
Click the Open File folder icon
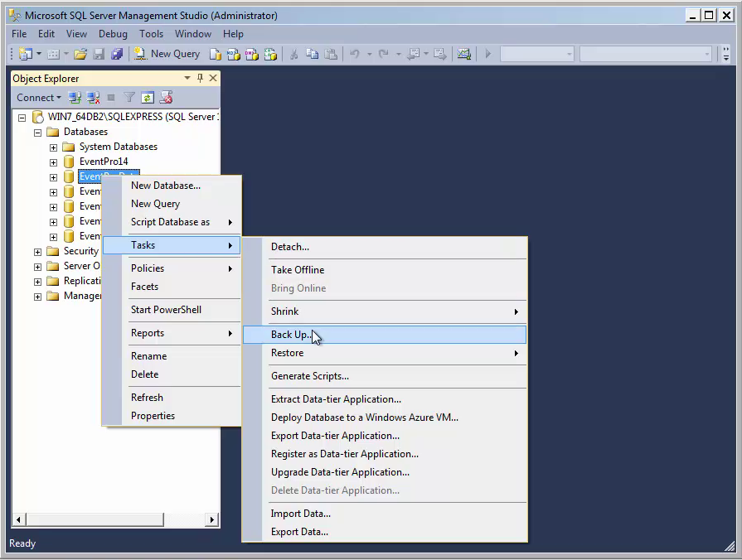[80, 54]
